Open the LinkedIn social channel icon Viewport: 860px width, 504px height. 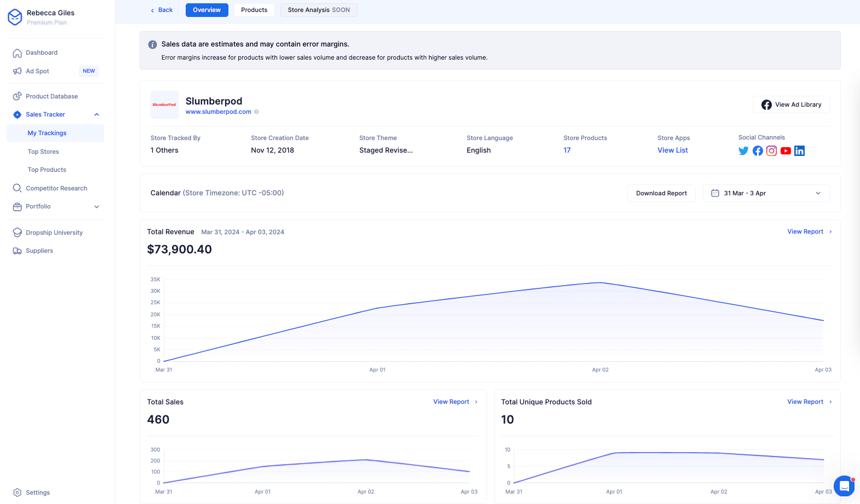tap(799, 151)
